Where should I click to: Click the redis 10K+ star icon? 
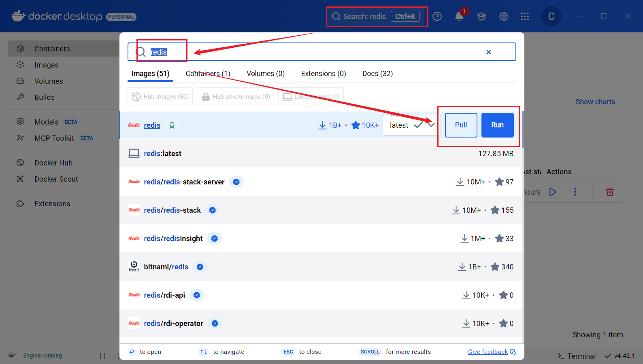tap(356, 125)
